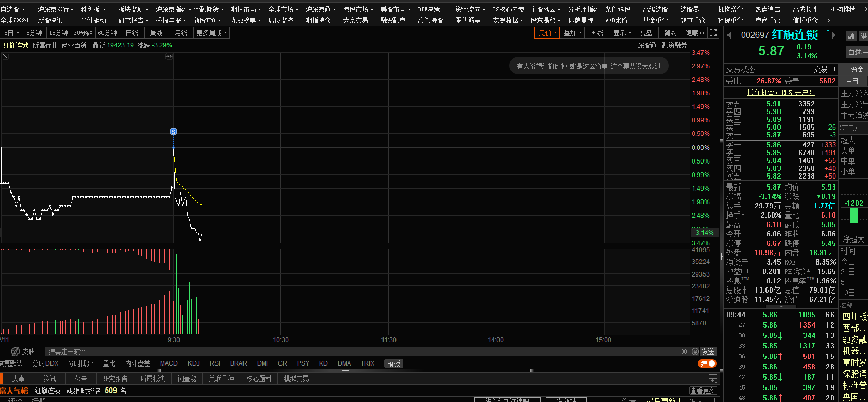The width and height of the screenshot is (868, 402).
Task: Open the 自选股 menu dropdown
Action: pyautogui.click(x=12, y=9)
